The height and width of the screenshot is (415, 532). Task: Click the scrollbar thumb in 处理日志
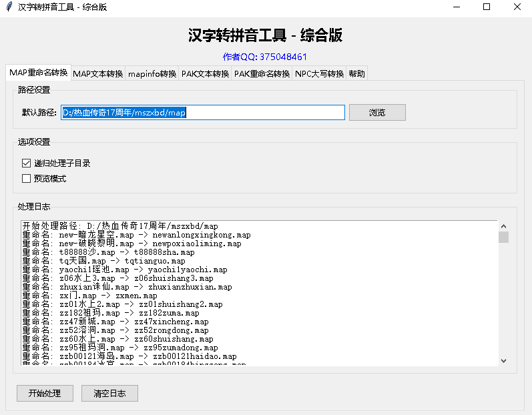coord(503,237)
